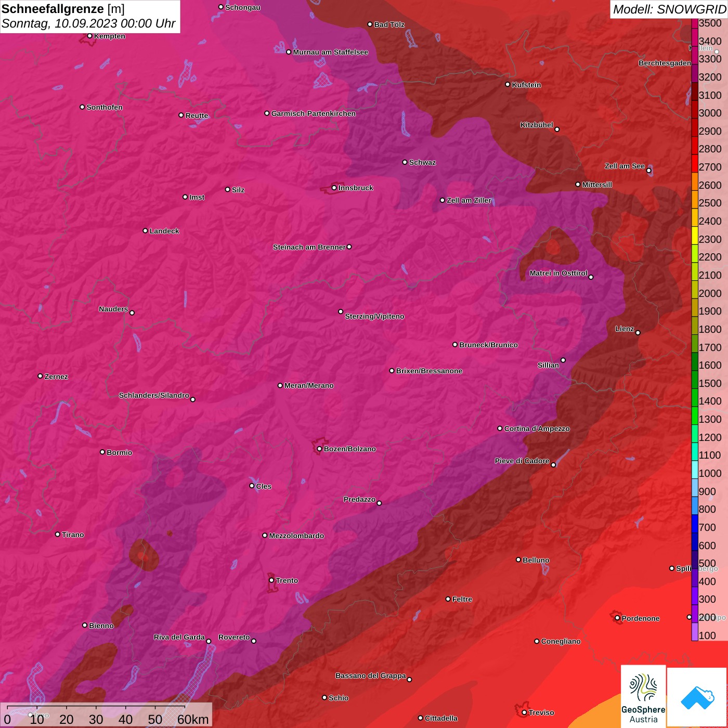This screenshot has height=728, width=728.
Task: Select the "Zernez" place label
Action: pyautogui.click(x=56, y=376)
